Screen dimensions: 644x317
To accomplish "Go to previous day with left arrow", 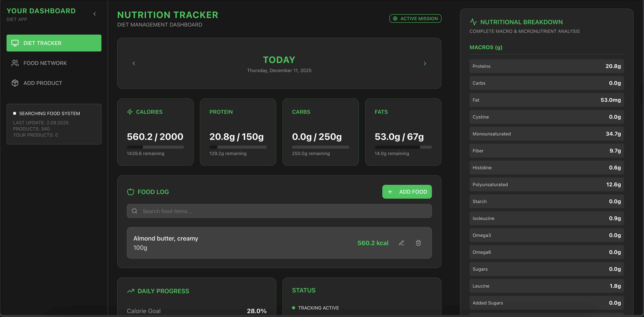I will [134, 63].
